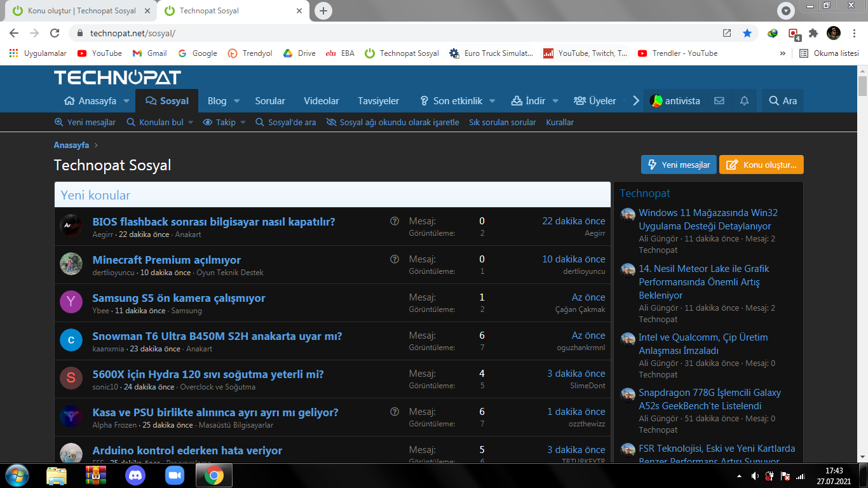Open the Kurallar sub-menu link
The image size is (868, 488).
[560, 122]
